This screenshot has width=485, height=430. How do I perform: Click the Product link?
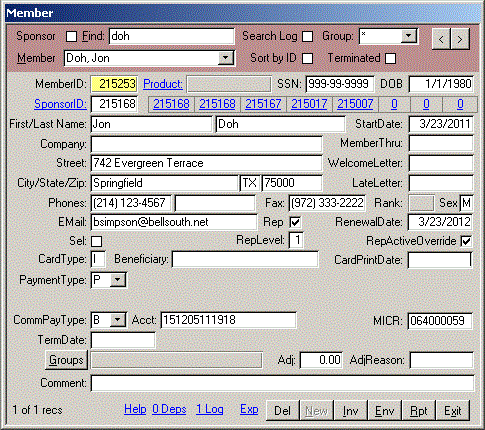[163, 84]
